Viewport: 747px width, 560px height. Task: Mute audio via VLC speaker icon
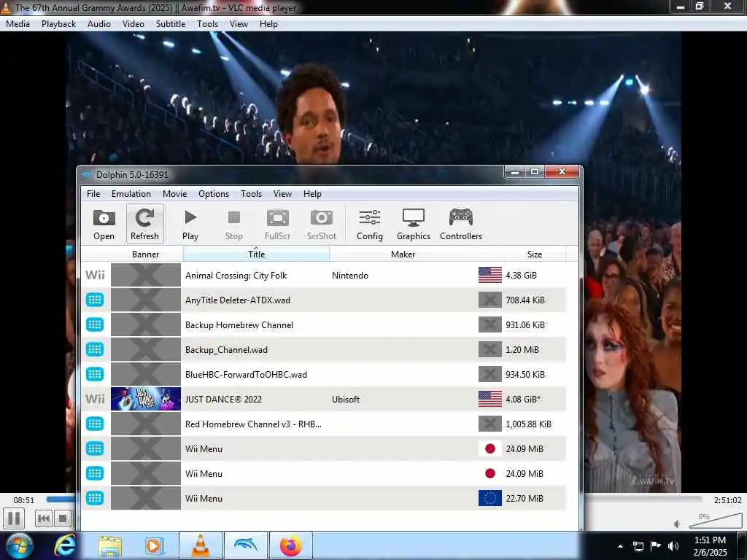(x=676, y=524)
